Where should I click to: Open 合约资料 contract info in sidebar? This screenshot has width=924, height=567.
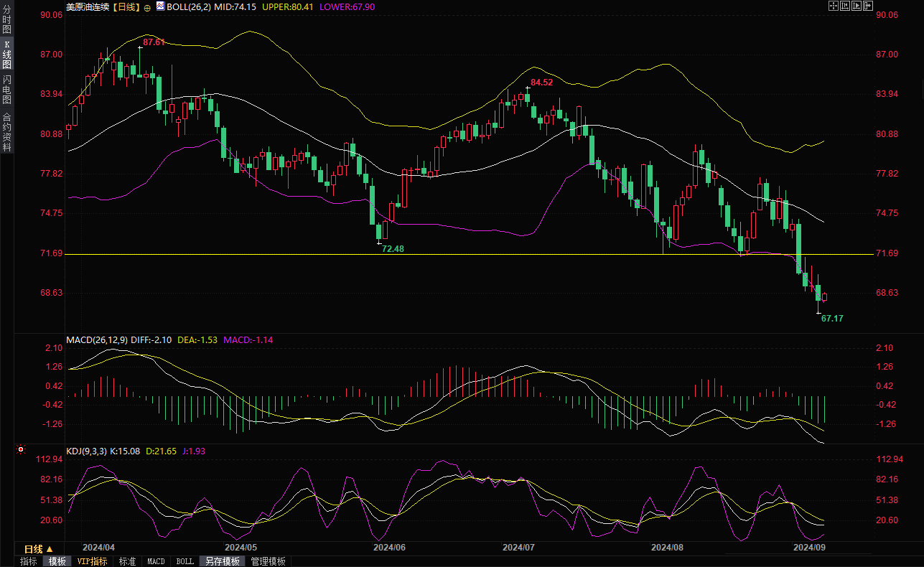click(x=6, y=132)
